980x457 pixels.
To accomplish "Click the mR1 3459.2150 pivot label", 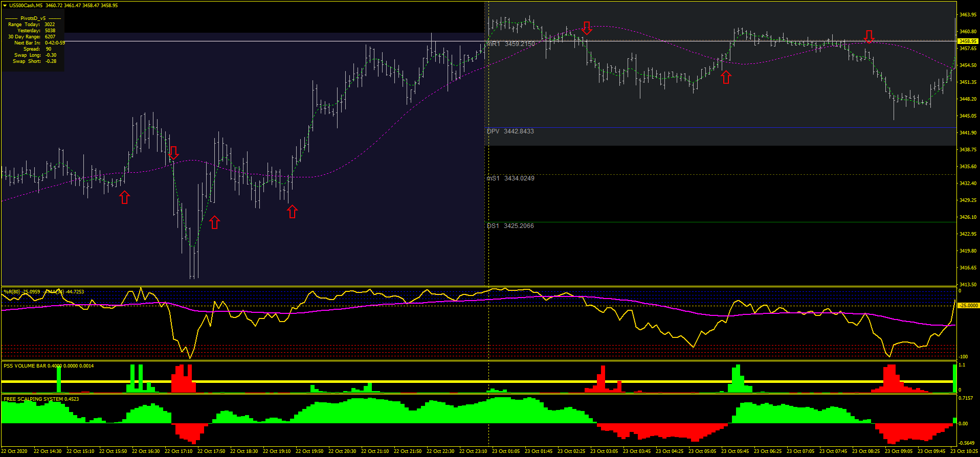I will point(510,44).
